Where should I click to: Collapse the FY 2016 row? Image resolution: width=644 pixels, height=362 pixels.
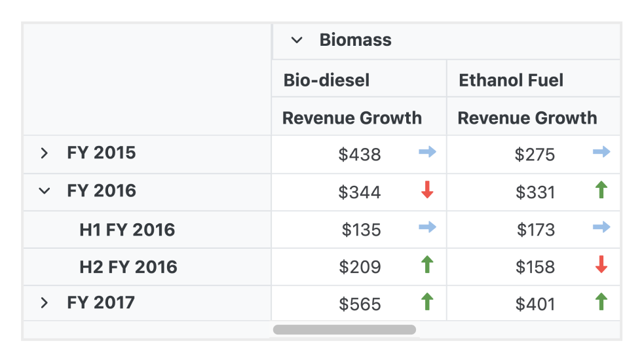[x=44, y=191]
